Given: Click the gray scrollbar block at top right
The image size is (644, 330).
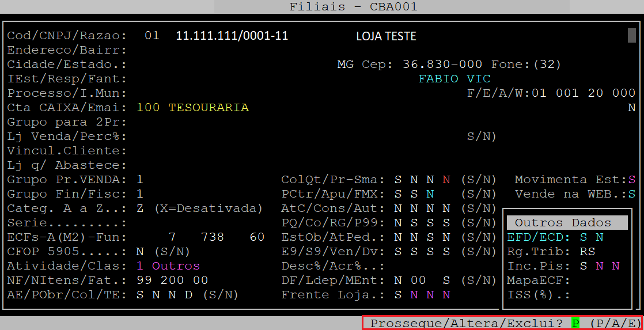Looking at the screenshot, I should (x=631, y=36).
